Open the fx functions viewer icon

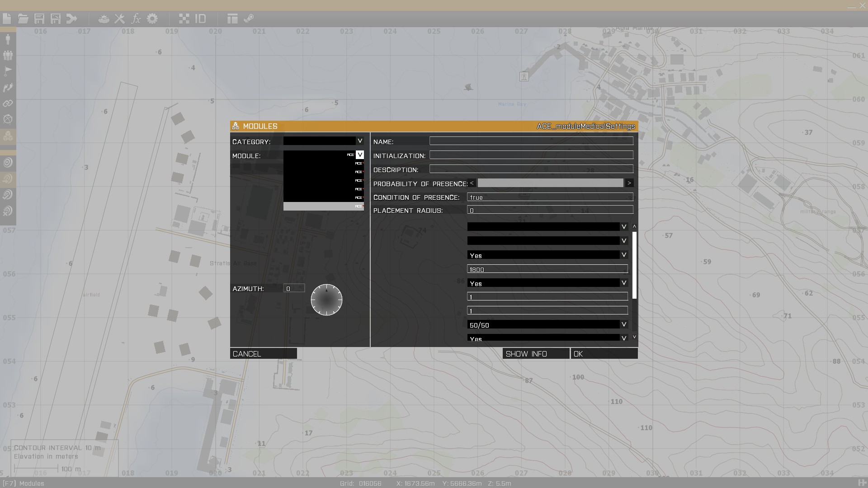pyautogui.click(x=136, y=19)
